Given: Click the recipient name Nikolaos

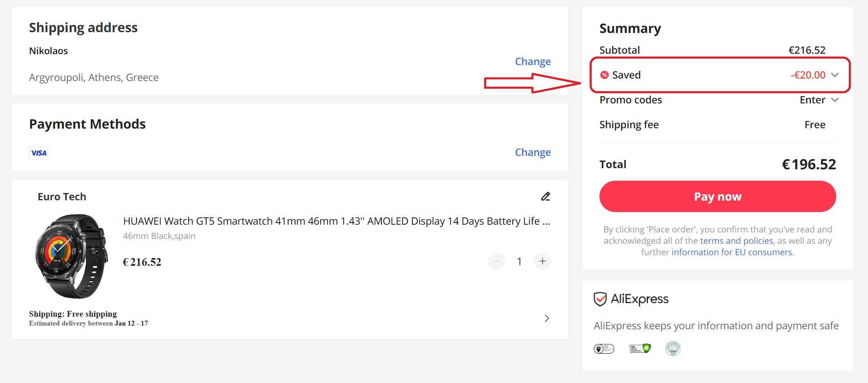Looking at the screenshot, I should [48, 51].
